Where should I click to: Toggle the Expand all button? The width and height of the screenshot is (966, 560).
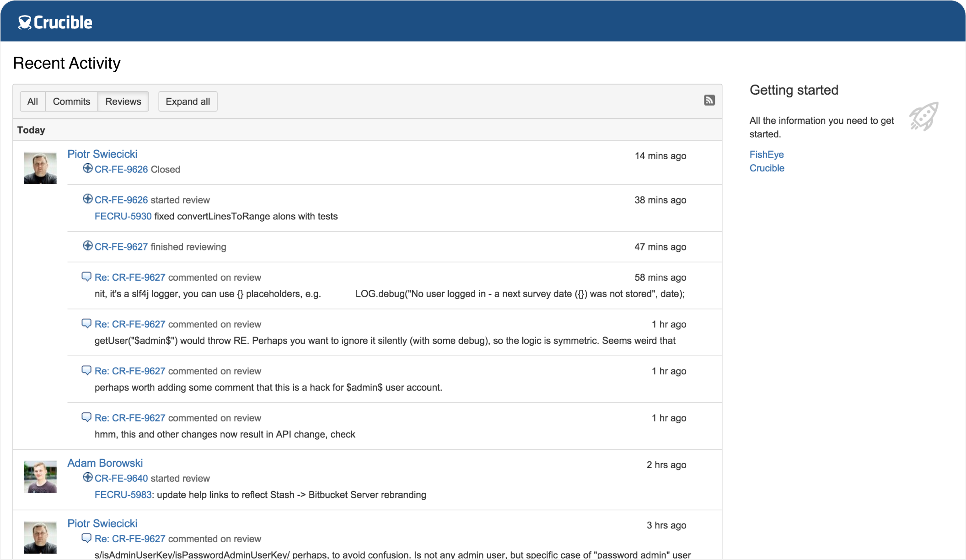188,101
